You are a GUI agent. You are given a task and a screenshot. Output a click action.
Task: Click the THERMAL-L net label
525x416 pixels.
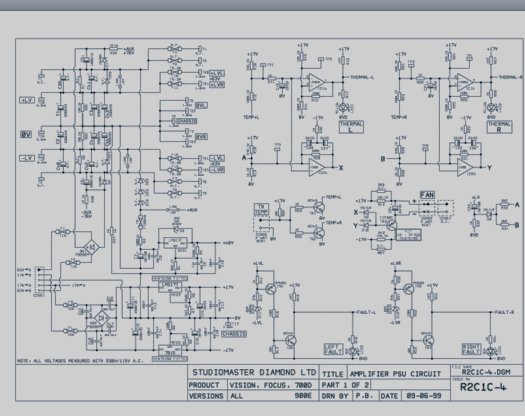362,77
